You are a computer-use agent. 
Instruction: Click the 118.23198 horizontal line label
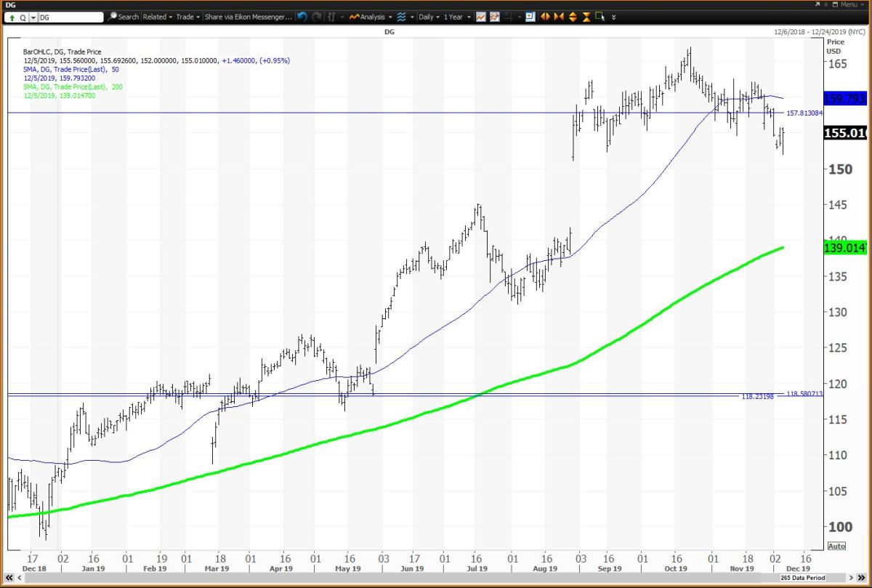758,397
